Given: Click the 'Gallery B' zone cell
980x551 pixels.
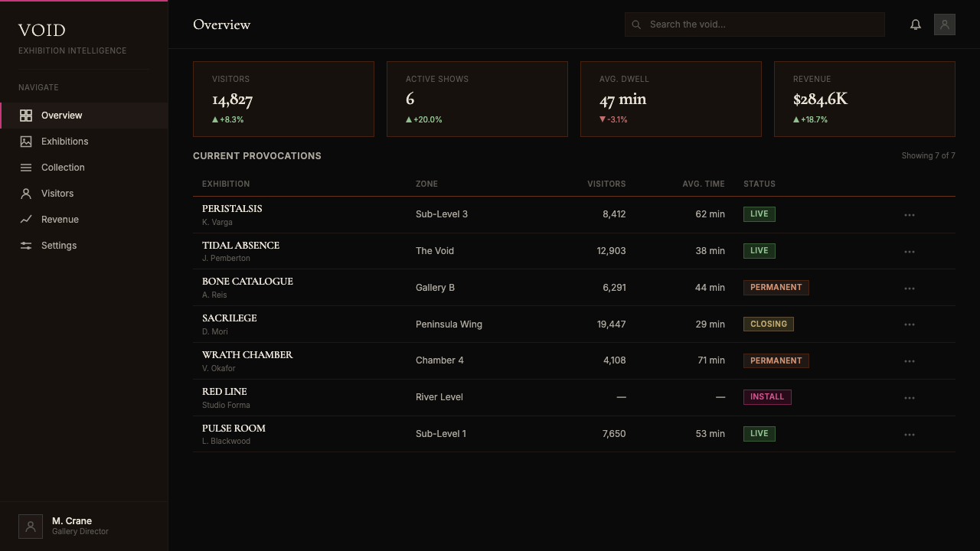Looking at the screenshot, I should click(x=435, y=288).
